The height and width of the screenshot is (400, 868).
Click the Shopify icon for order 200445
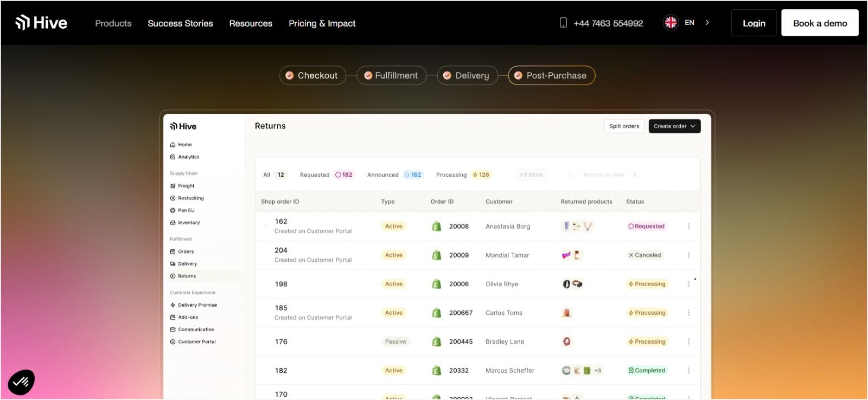[437, 342]
